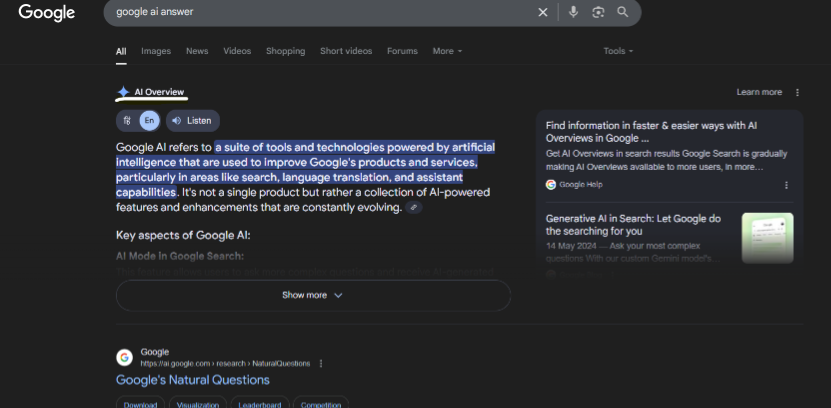Image resolution: width=831 pixels, height=408 pixels.
Task: Switch to the Shopping tab
Action: pos(286,51)
